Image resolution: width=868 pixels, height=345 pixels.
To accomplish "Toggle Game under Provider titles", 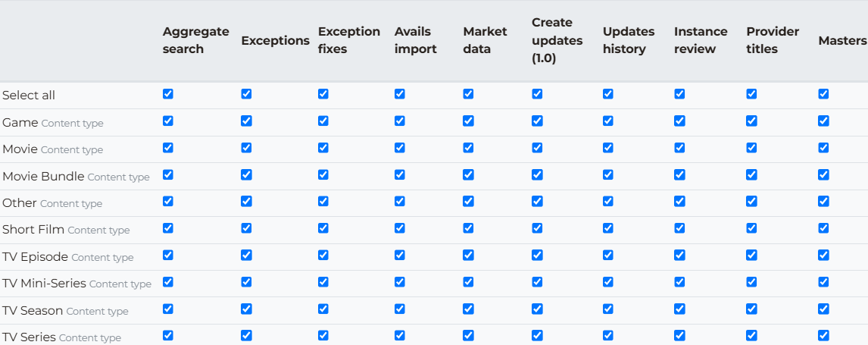I will [x=751, y=121].
